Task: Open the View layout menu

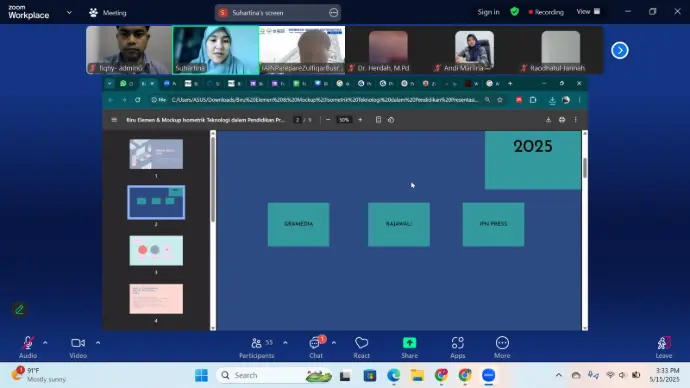Action: coord(588,12)
